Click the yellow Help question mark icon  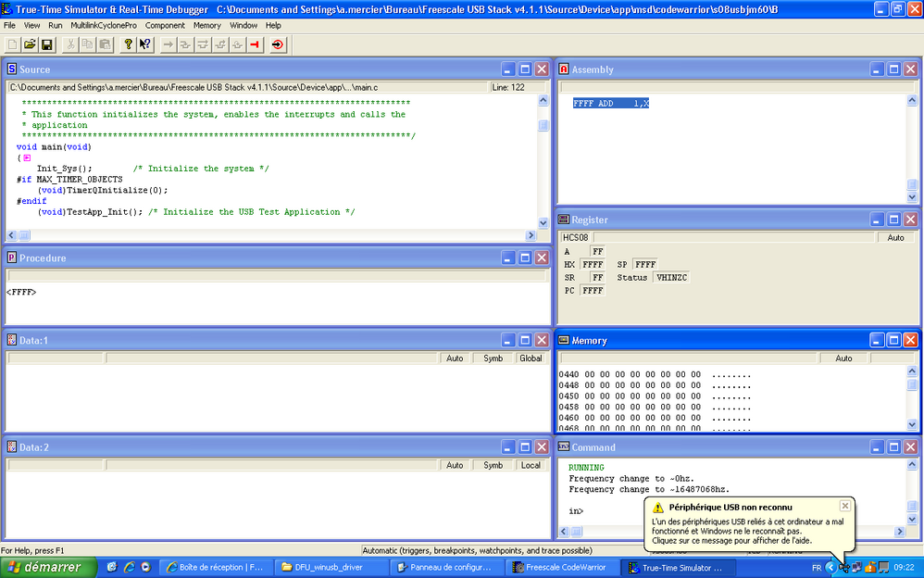click(128, 44)
